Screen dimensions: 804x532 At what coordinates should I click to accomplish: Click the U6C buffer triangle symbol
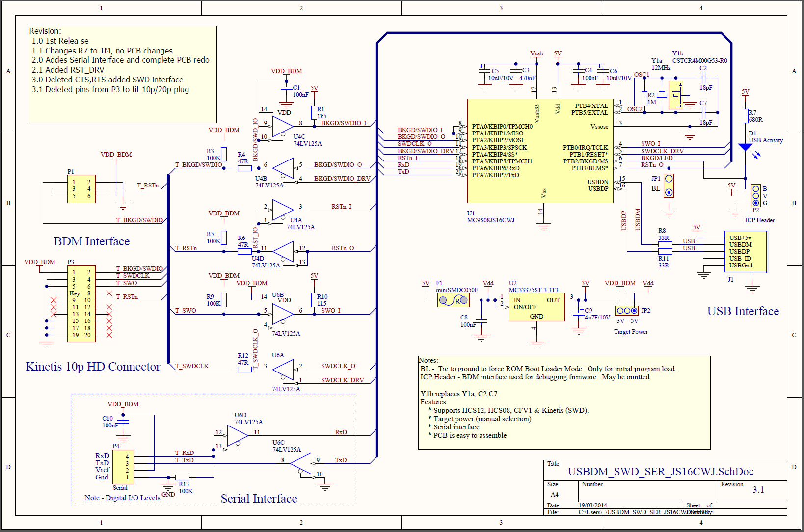point(300,463)
